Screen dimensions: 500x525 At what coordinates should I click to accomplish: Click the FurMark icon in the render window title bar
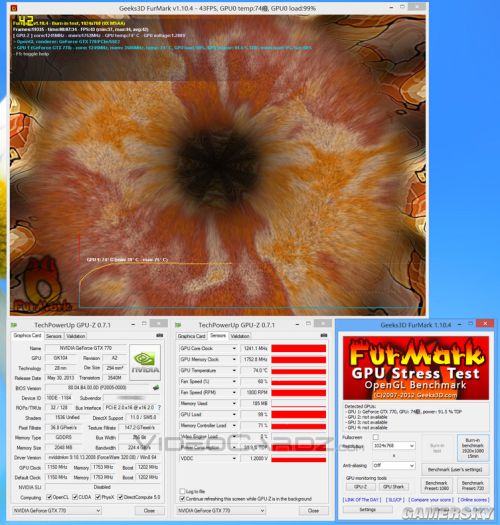click(14, 8)
